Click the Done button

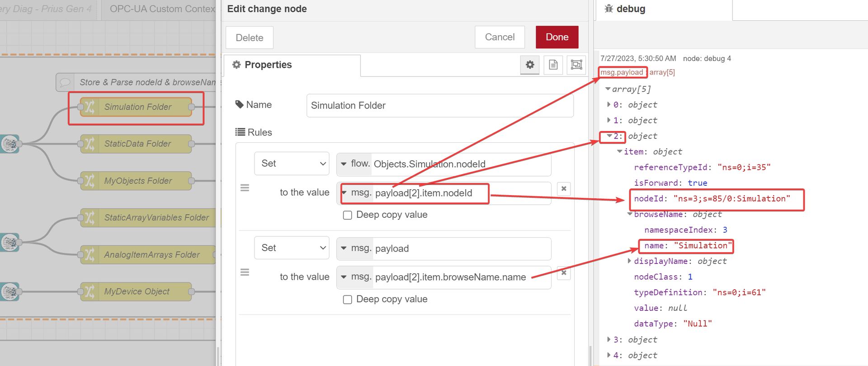click(557, 37)
